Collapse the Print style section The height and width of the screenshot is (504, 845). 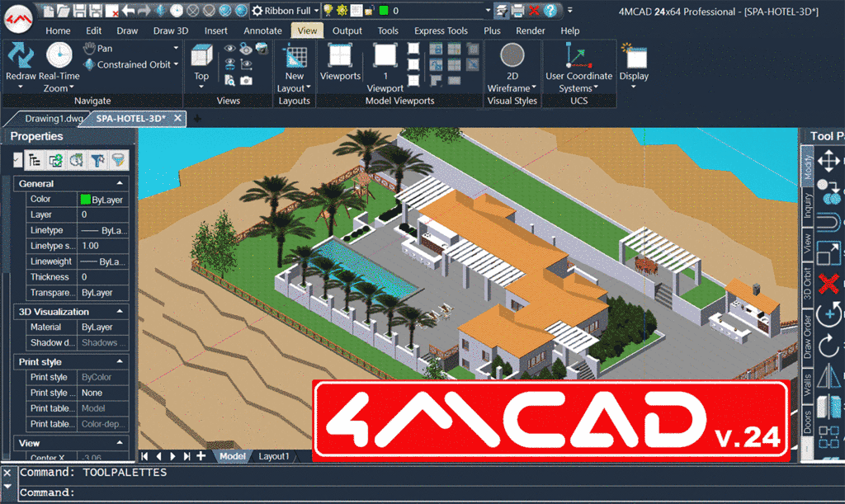[x=120, y=361]
